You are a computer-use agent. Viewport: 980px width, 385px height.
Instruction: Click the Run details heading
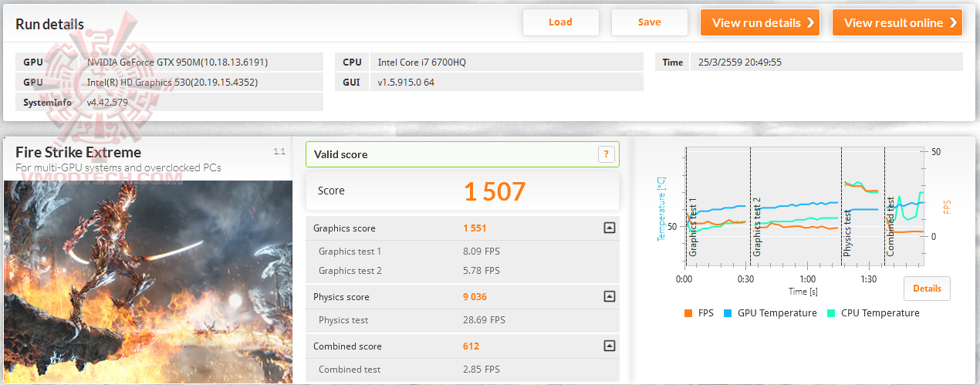(x=50, y=25)
